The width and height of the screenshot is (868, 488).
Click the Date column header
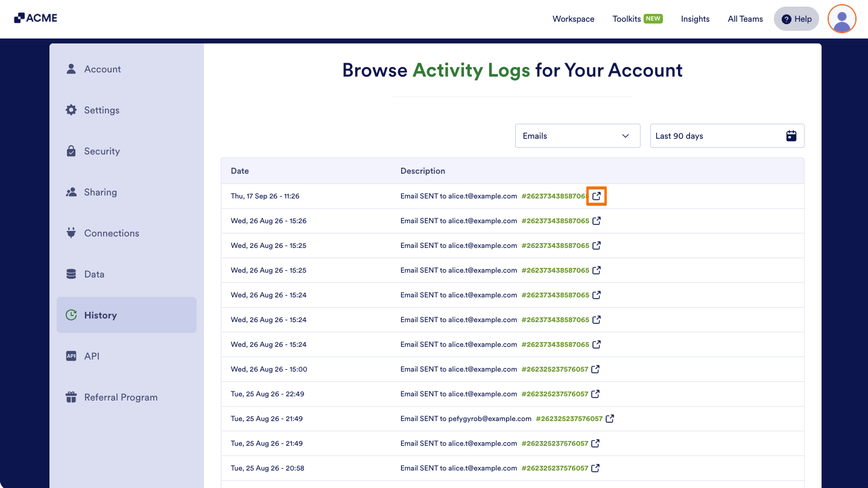(239, 171)
